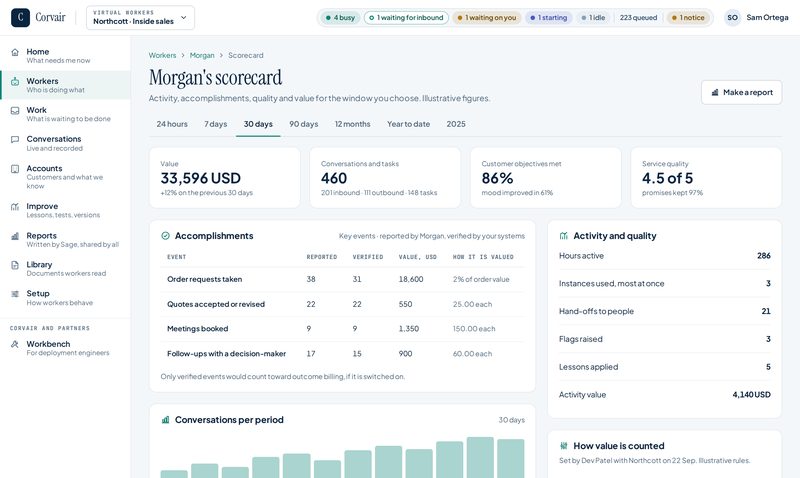Click the 1 waiting for inbound pill
Viewport: 800px width, 478px height.
[406, 17]
